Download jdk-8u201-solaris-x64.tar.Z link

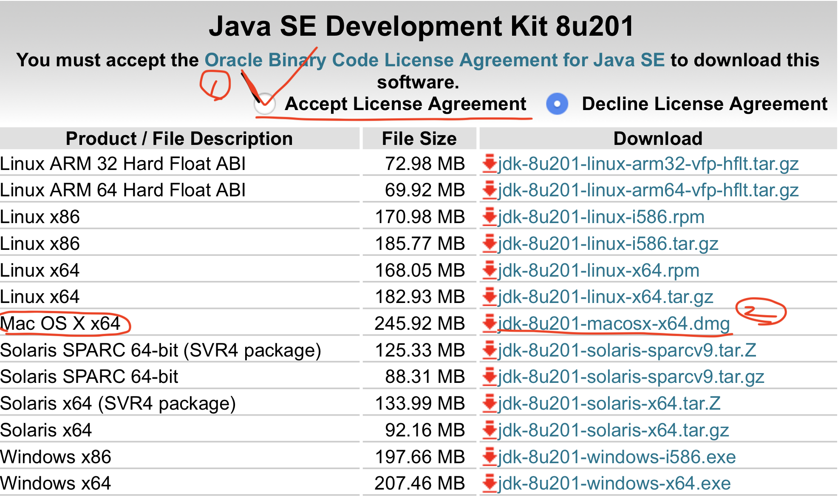pyautogui.click(x=609, y=404)
